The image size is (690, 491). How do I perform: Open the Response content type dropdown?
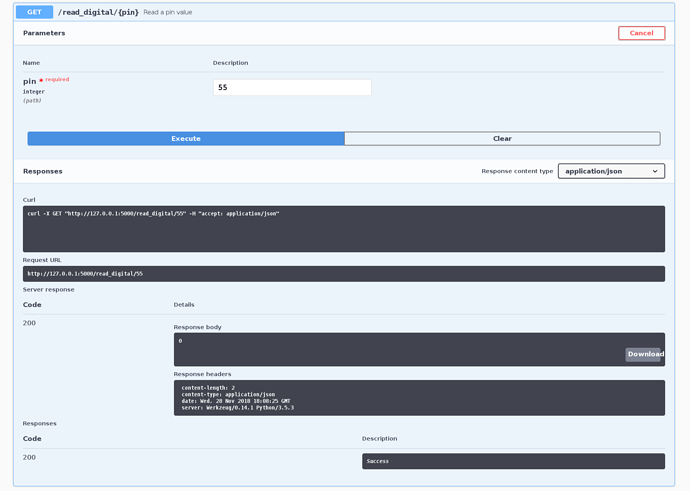611,171
